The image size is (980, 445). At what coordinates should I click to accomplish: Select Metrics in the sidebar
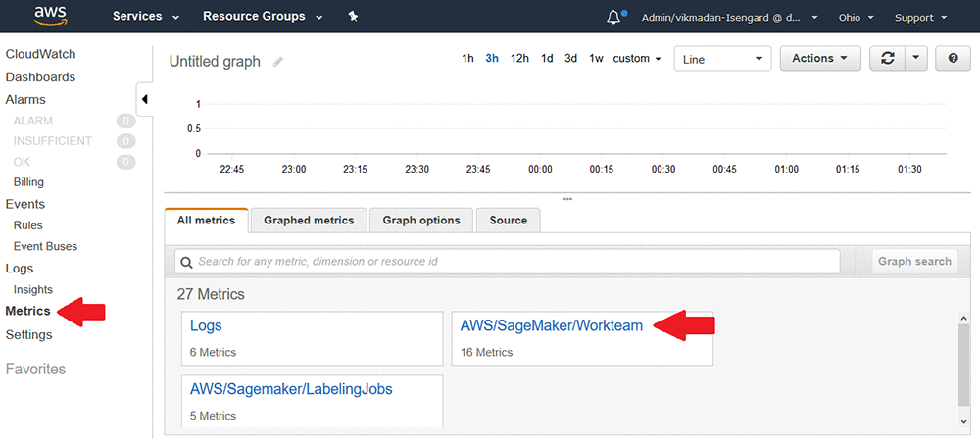click(x=28, y=311)
